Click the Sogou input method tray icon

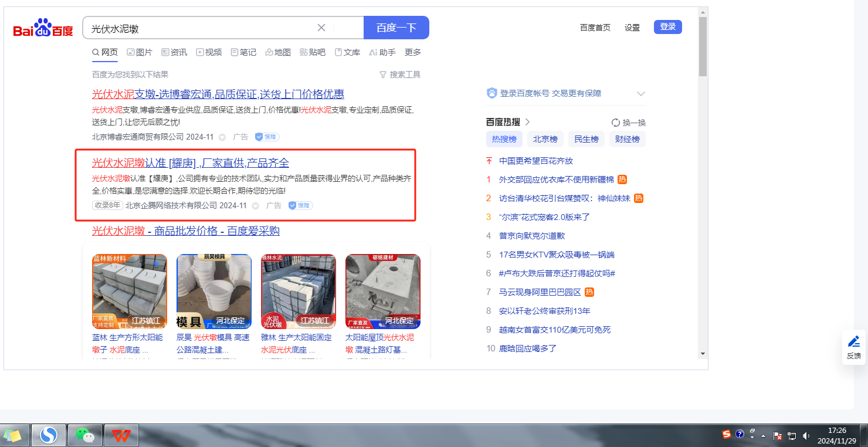[727, 435]
